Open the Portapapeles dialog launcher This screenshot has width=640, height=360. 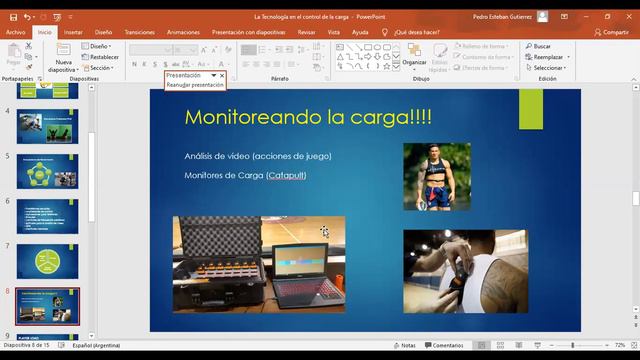pos(40,78)
